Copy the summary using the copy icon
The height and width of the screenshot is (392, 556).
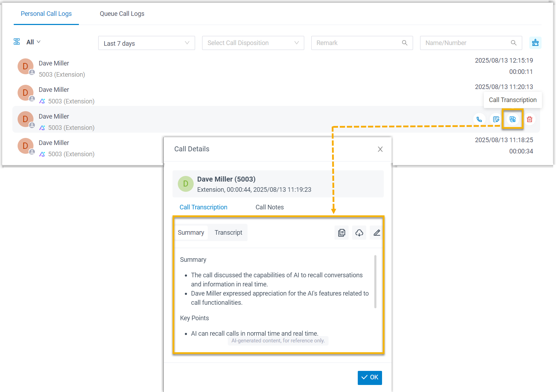(x=342, y=233)
